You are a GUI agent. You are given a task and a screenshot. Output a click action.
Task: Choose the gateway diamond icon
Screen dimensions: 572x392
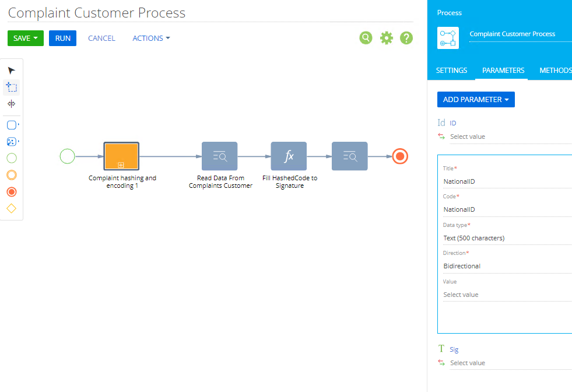click(x=11, y=208)
